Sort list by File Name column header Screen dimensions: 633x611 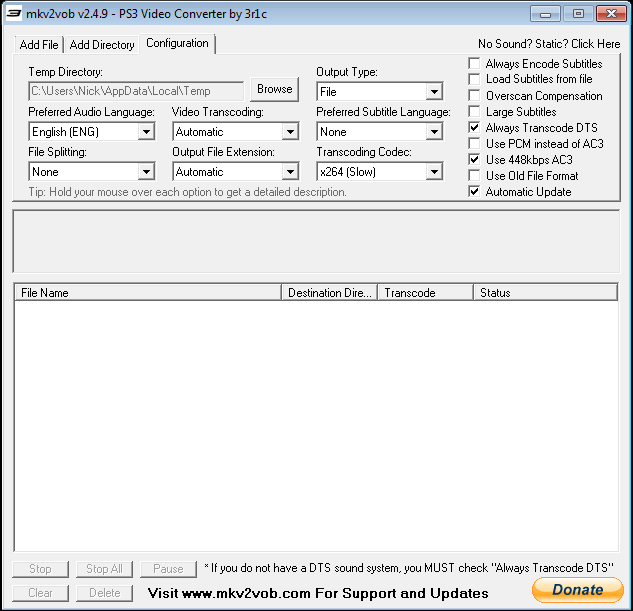[148, 293]
